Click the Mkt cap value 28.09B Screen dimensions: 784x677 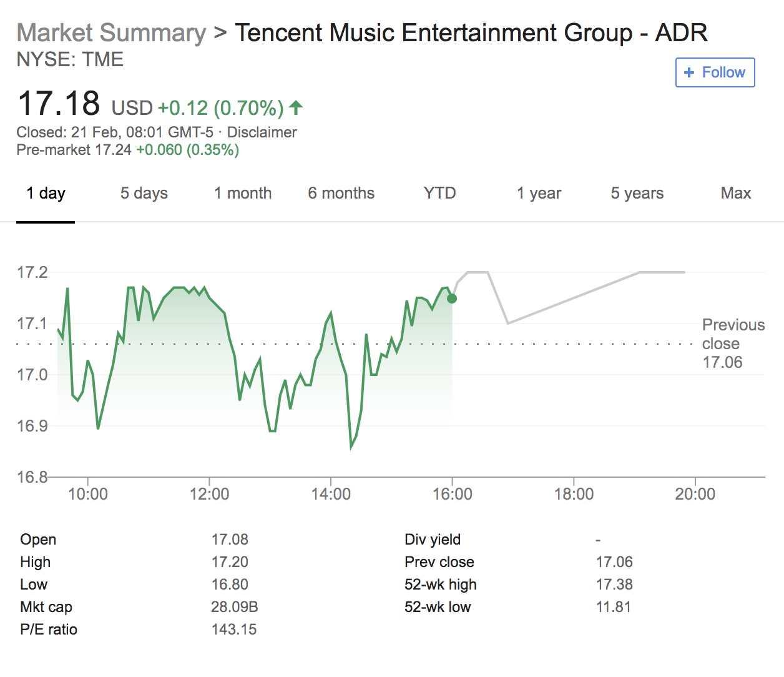pos(234,607)
